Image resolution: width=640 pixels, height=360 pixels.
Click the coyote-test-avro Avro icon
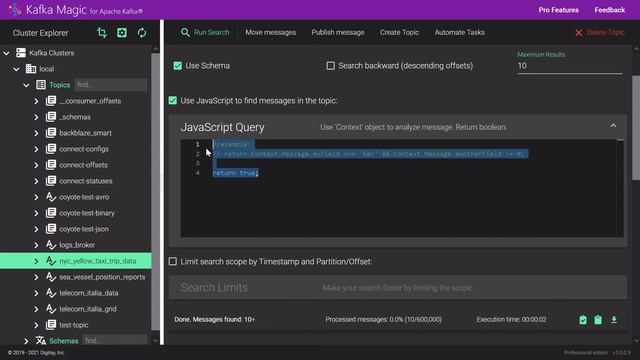point(51,197)
